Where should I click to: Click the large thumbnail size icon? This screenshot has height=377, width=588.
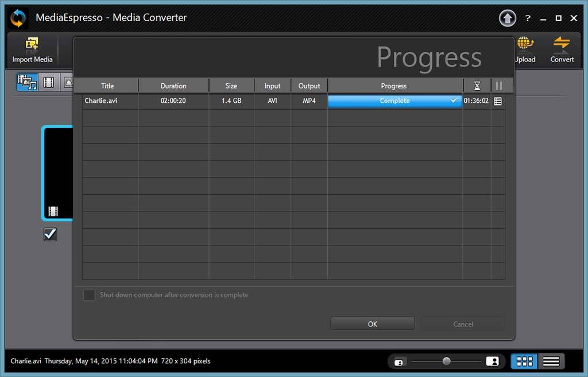pyautogui.click(x=492, y=361)
